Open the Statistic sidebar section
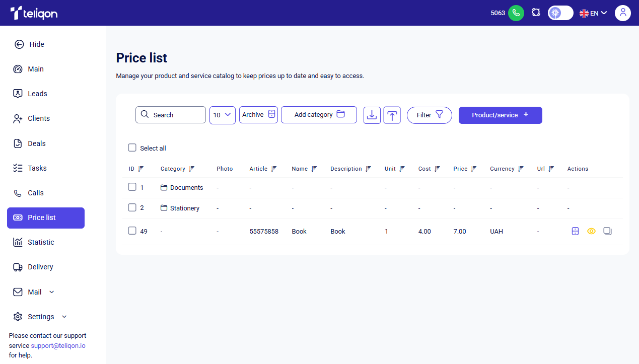This screenshot has height=364, width=639. coord(41,242)
